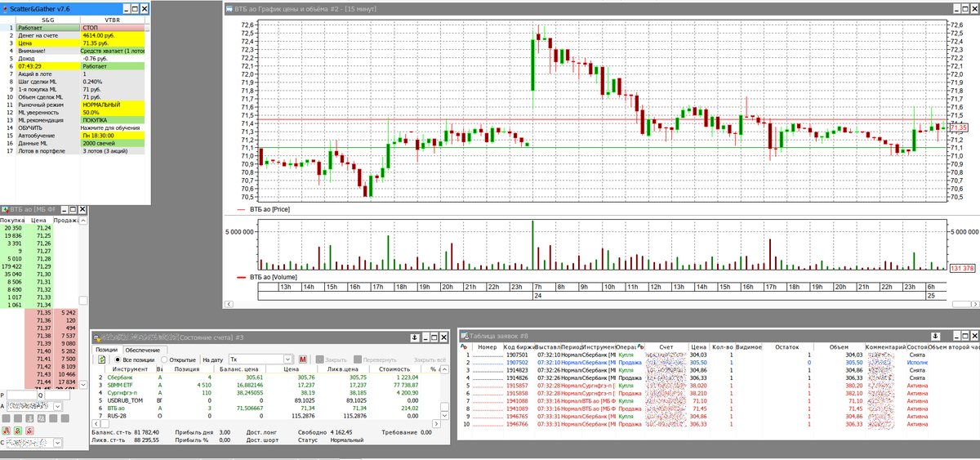This screenshot has height=460, width=980.
Task: Click orders table window title icon
Action: click(x=464, y=336)
